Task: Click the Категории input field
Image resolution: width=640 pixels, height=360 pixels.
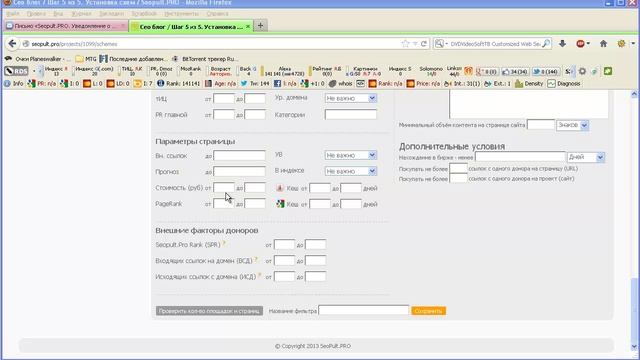Action: pyautogui.click(x=351, y=115)
